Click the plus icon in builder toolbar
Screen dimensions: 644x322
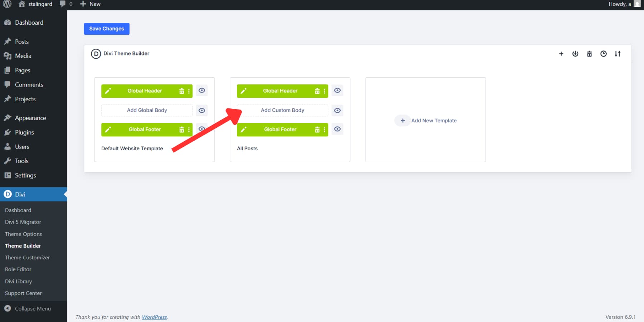tap(561, 54)
